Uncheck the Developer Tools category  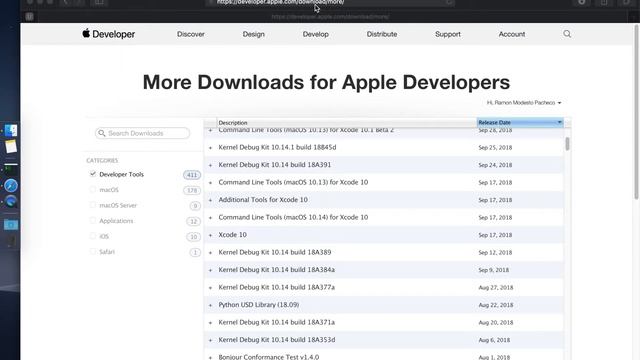coord(93,174)
